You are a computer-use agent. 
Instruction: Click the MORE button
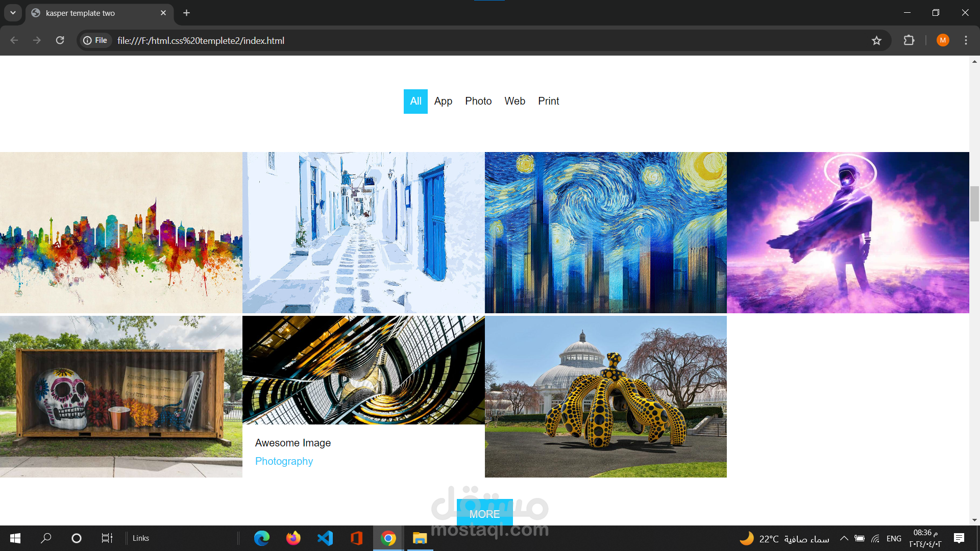tap(484, 513)
